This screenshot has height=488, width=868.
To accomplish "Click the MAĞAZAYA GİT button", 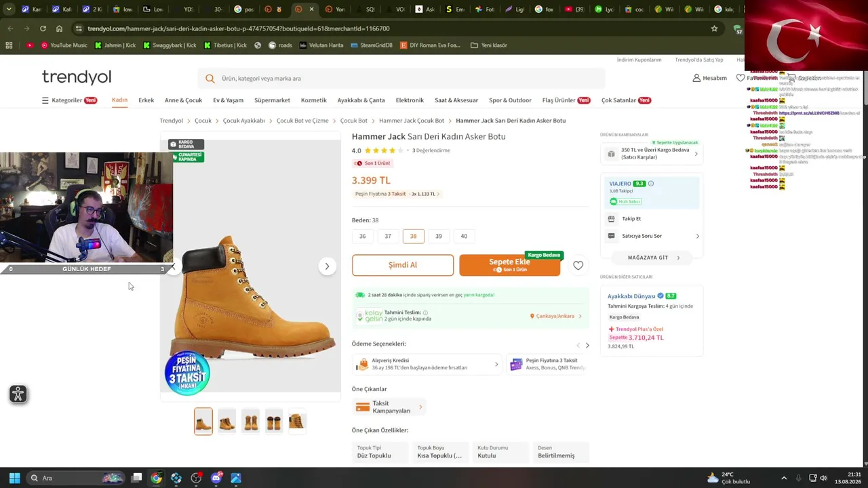I will click(652, 258).
